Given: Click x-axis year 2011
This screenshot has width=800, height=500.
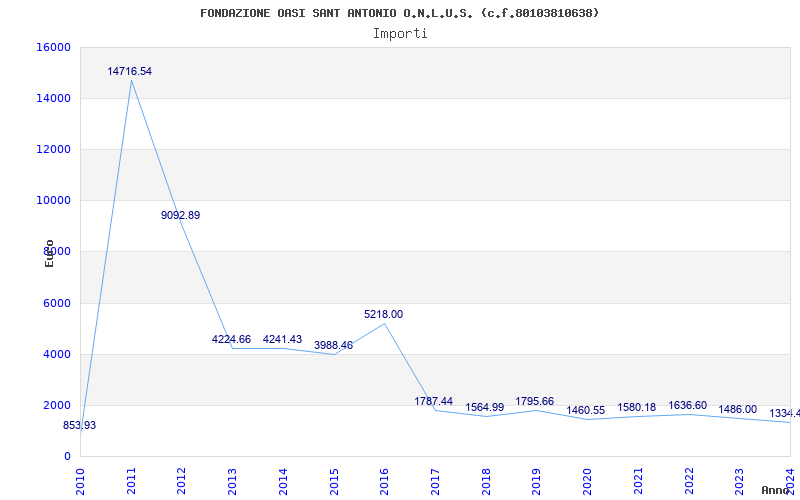Looking at the screenshot, I should [131, 481].
